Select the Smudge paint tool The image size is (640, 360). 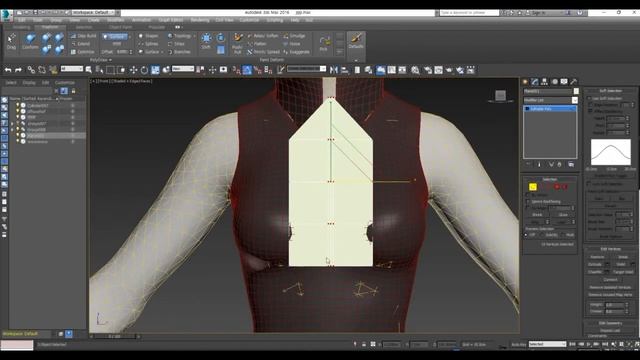[x=294, y=36]
